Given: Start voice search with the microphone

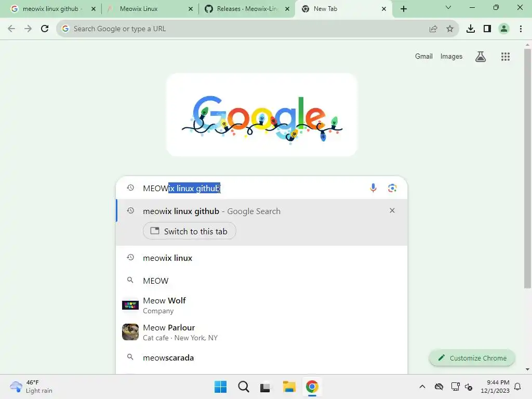Looking at the screenshot, I should (x=373, y=188).
